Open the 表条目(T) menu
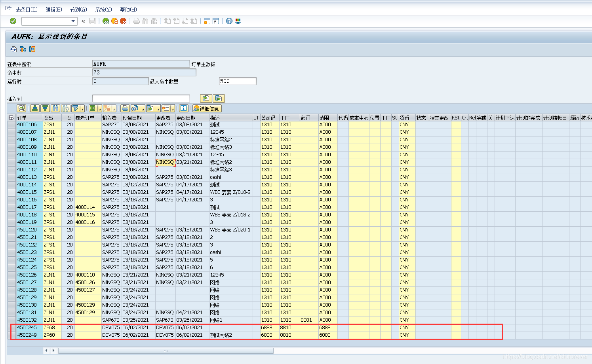This screenshot has height=364, width=592. point(27,9)
